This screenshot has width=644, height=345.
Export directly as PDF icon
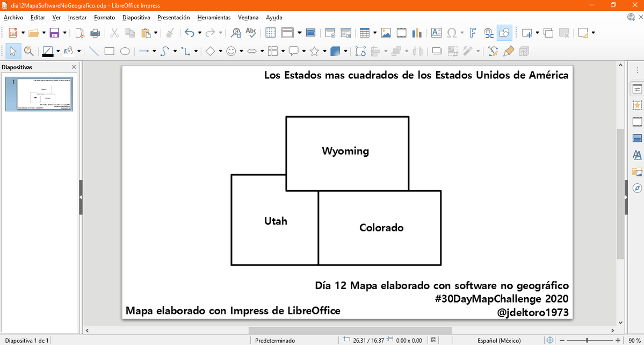(79, 33)
